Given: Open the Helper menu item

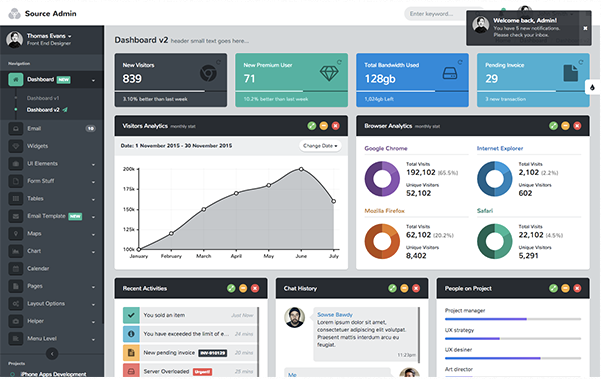Looking at the screenshot, I should [52, 321].
